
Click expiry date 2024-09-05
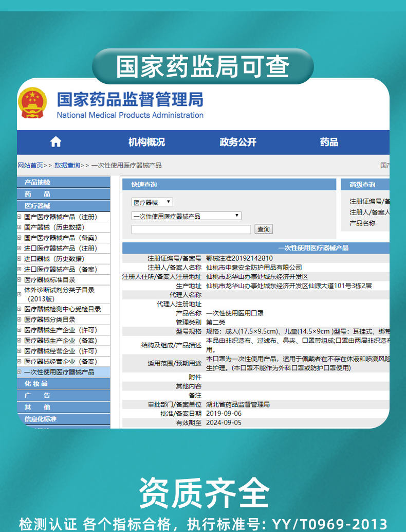(224, 423)
